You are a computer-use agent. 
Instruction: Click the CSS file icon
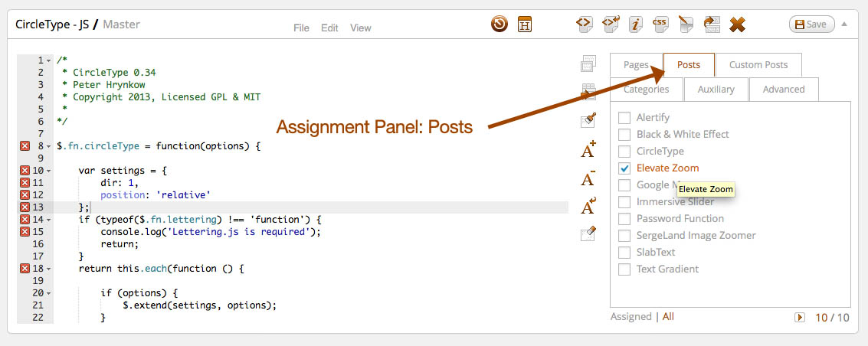point(660,24)
